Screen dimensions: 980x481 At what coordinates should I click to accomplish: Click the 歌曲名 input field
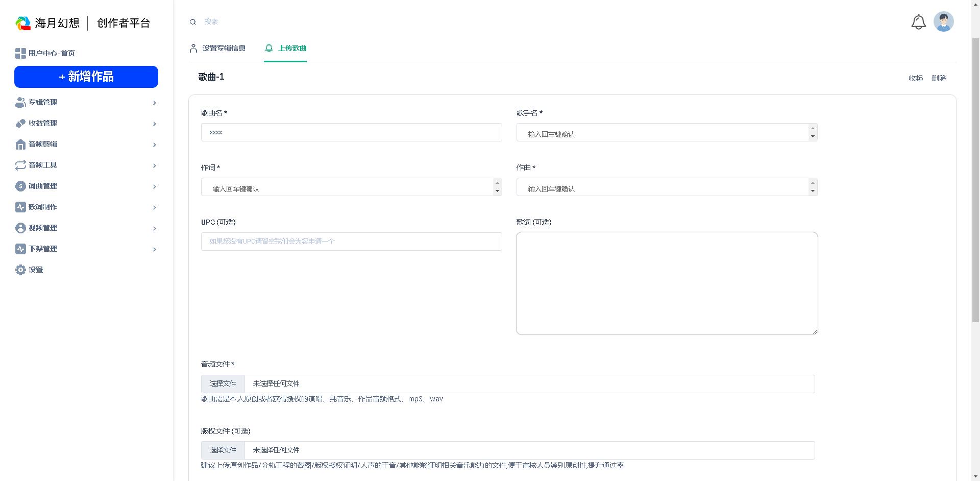[x=351, y=132]
